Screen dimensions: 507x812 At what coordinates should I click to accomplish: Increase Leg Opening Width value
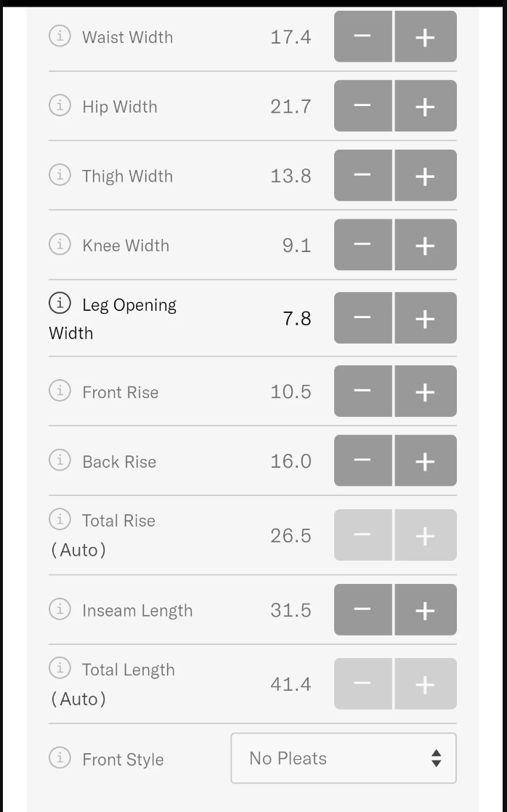(x=425, y=318)
